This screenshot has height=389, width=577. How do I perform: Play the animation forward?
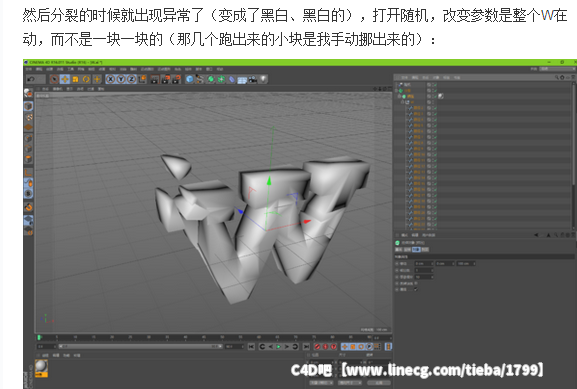(x=279, y=347)
